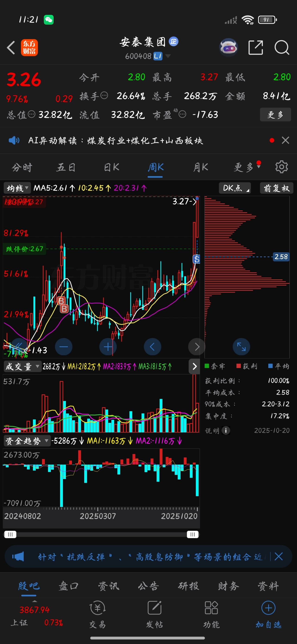Open the 东方财富 logo home icon
Screen dimensions: 297x644
(29, 47)
